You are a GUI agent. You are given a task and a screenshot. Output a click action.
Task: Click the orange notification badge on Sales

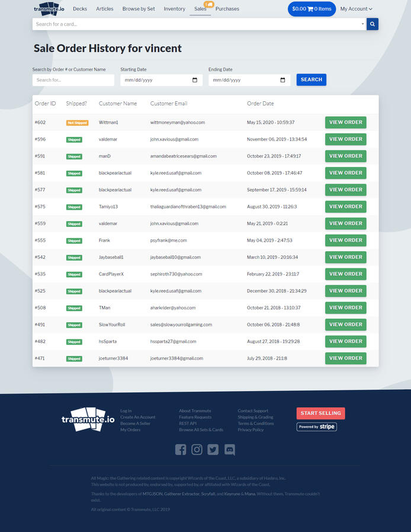pos(209,4)
